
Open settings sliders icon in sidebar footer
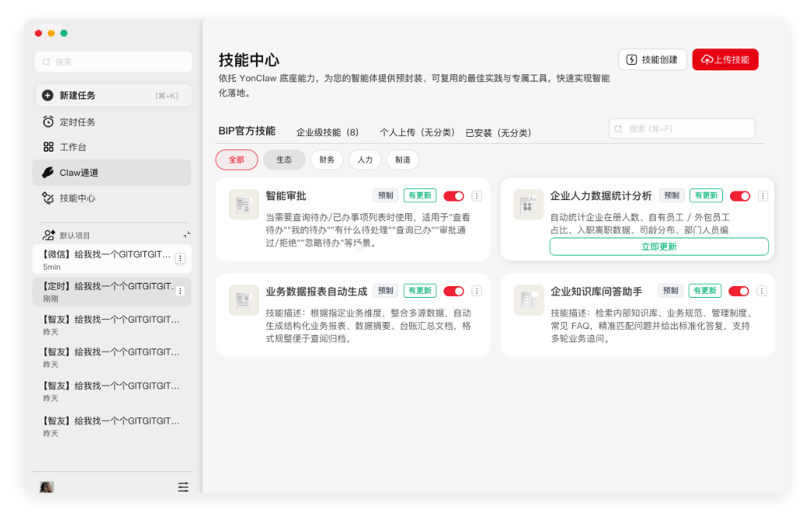183,487
